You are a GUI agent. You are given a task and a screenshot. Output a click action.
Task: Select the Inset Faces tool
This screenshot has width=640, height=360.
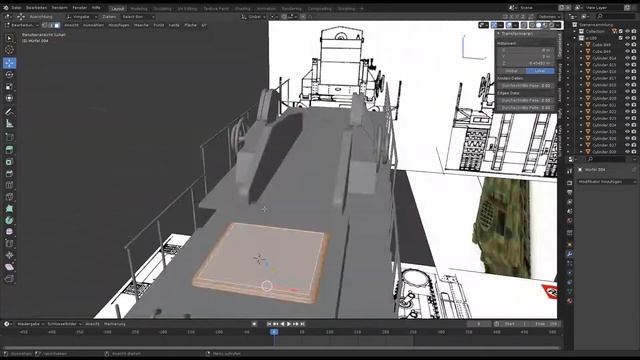9,162
